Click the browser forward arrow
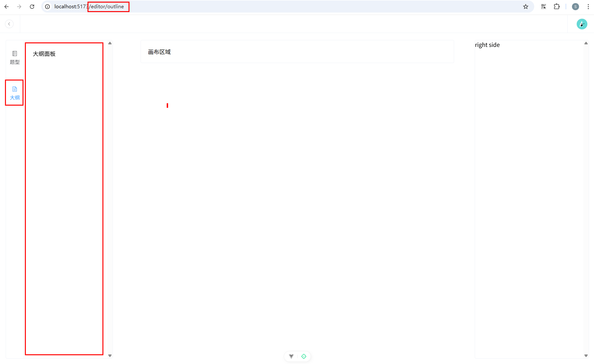Viewport: 594px width, 364px height. tap(19, 6)
